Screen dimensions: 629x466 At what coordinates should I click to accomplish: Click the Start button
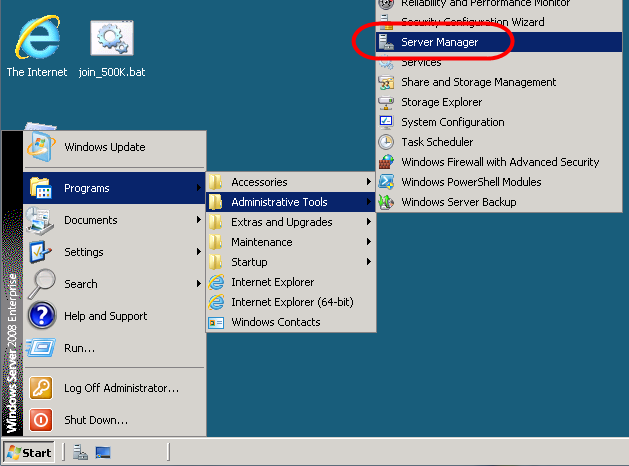point(29,452)
